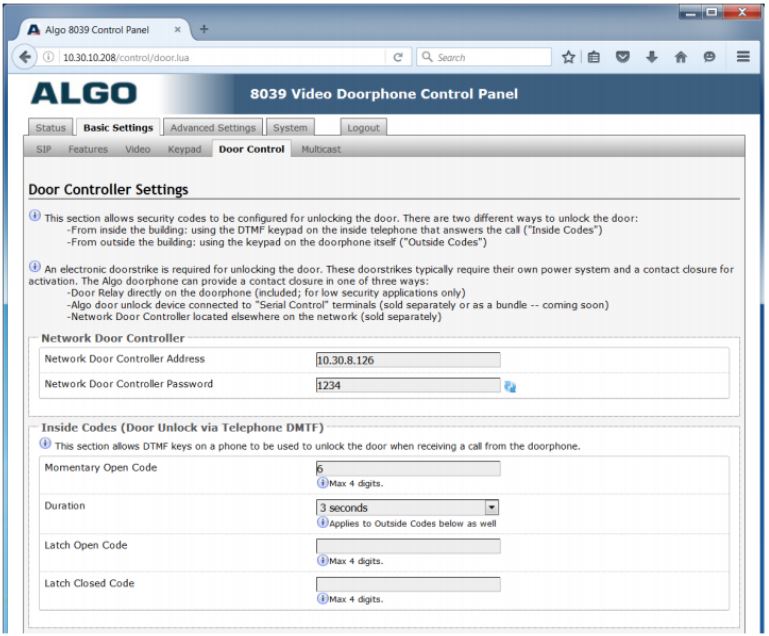Minimize the browser window
769x636 pixels.
[691, 12]
